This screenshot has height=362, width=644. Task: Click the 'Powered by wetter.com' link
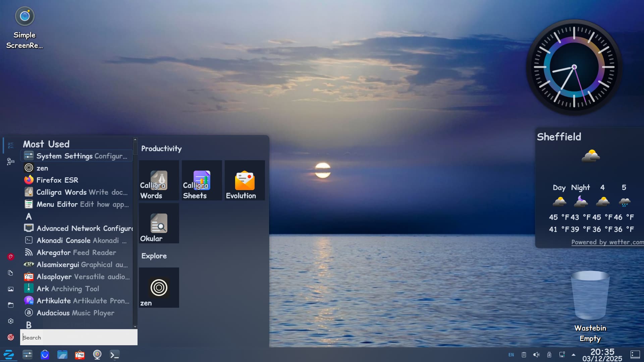(607, 242)
